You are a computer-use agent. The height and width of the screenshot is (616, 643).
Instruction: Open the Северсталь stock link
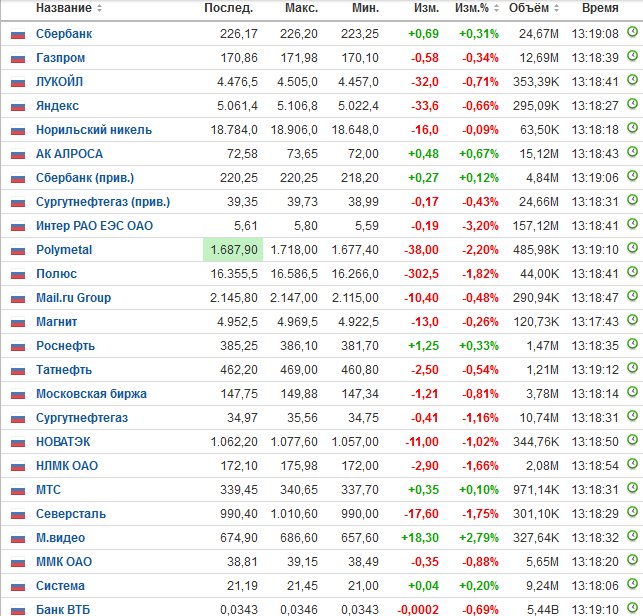click(71, 514)
